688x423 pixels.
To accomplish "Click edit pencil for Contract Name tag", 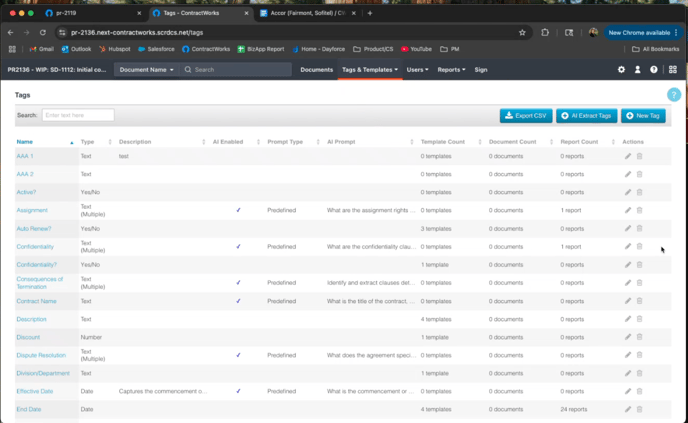I will pyautogui.click(x=628, y=301).
